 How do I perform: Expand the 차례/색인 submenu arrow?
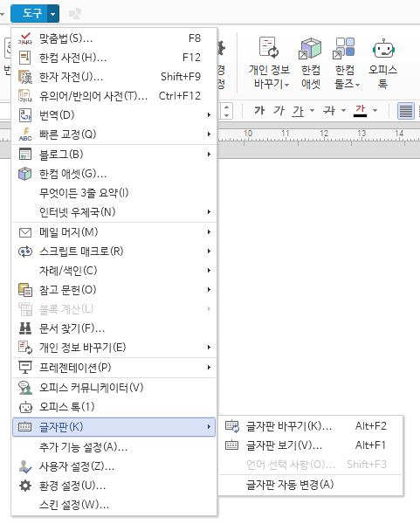pyautogui.click(x=209, y=270)
